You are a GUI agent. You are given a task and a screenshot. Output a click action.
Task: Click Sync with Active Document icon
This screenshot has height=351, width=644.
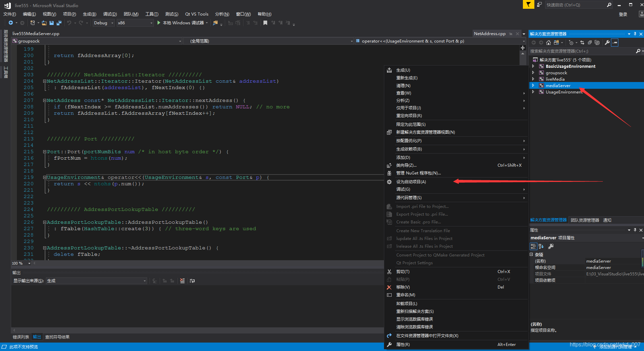pyautogui.click(x=582, y=43)
